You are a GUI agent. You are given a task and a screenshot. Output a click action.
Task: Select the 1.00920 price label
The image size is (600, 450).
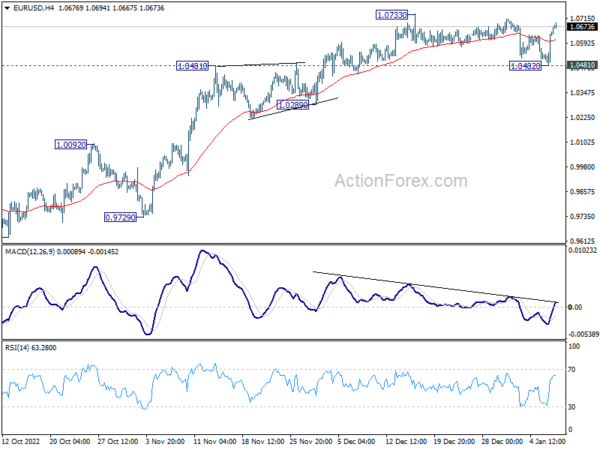pos(71,145)
